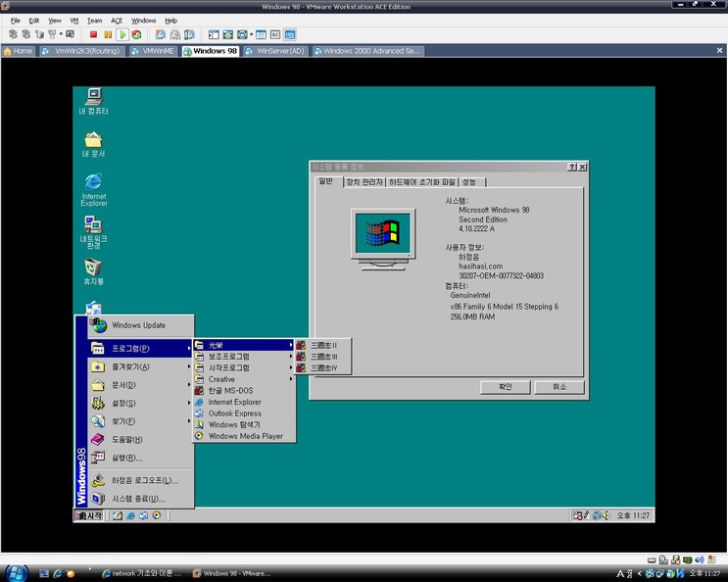The height and width of the screenshot is (582, 728).
Task: Click the Show/Hide Sidebar toolbar icon
Action: pos(214,34)
